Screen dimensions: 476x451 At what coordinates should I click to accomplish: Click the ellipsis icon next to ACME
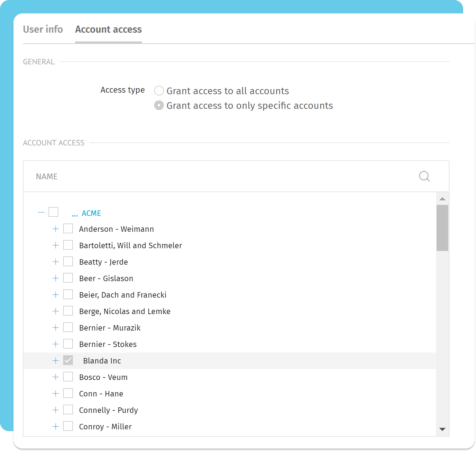74,213
